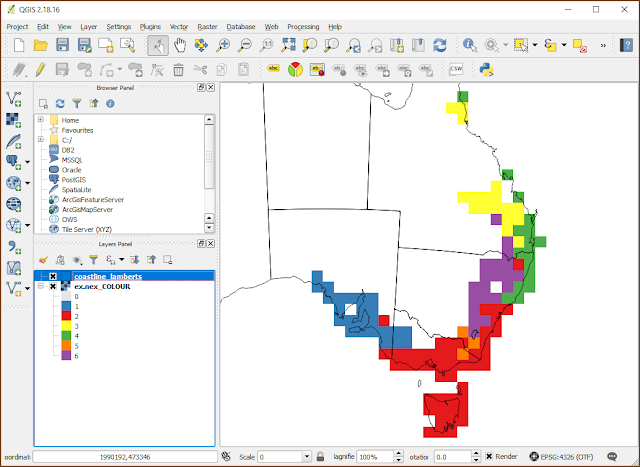Activate the Zoom Out magnifier tool
Image resolution: width=640 pixels, height=467 pixels.
pyautogui.click(x=244, y=45)
